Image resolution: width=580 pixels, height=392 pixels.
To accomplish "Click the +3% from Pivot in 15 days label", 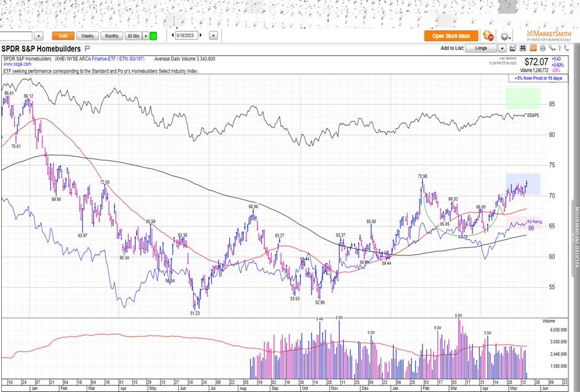I will 538,79.
